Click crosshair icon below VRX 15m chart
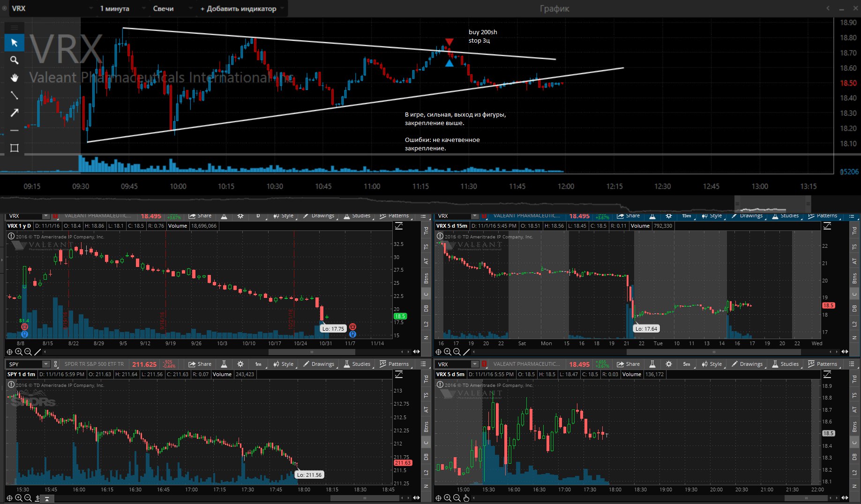The image size is (861, 504). [438, 352]
